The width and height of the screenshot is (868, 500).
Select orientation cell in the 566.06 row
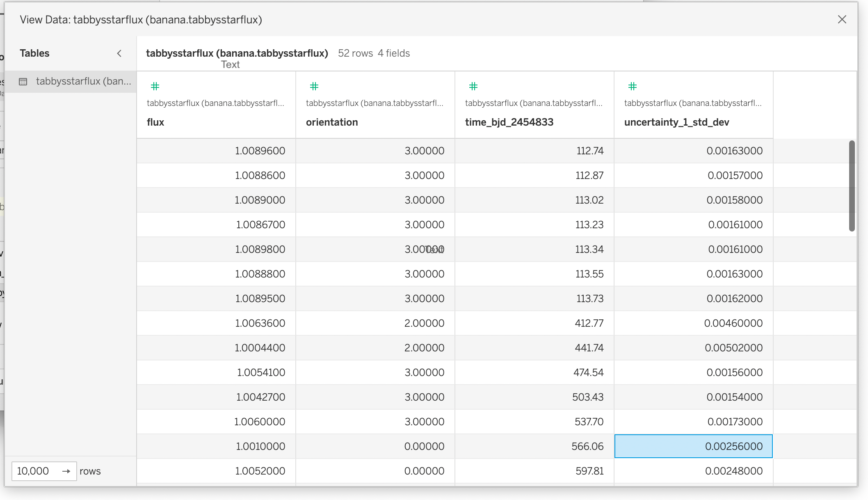click(375, 447)
